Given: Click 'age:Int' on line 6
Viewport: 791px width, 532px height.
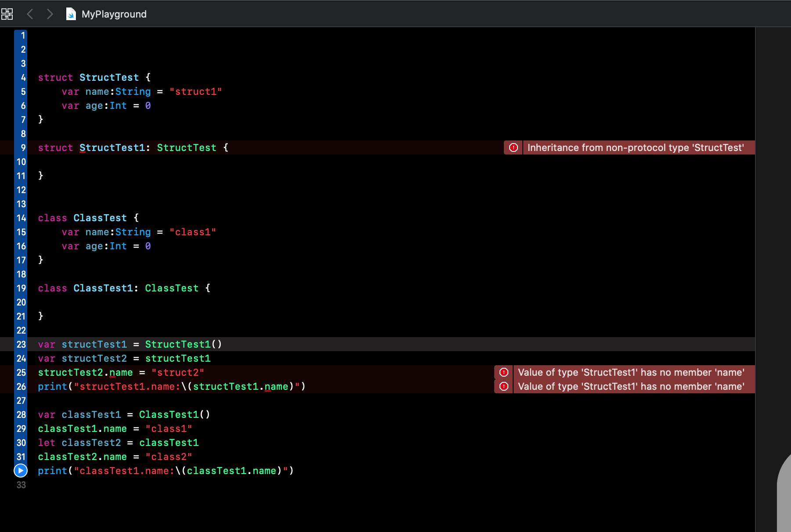Looking at the screenshot, I should [x=106, y=105].
